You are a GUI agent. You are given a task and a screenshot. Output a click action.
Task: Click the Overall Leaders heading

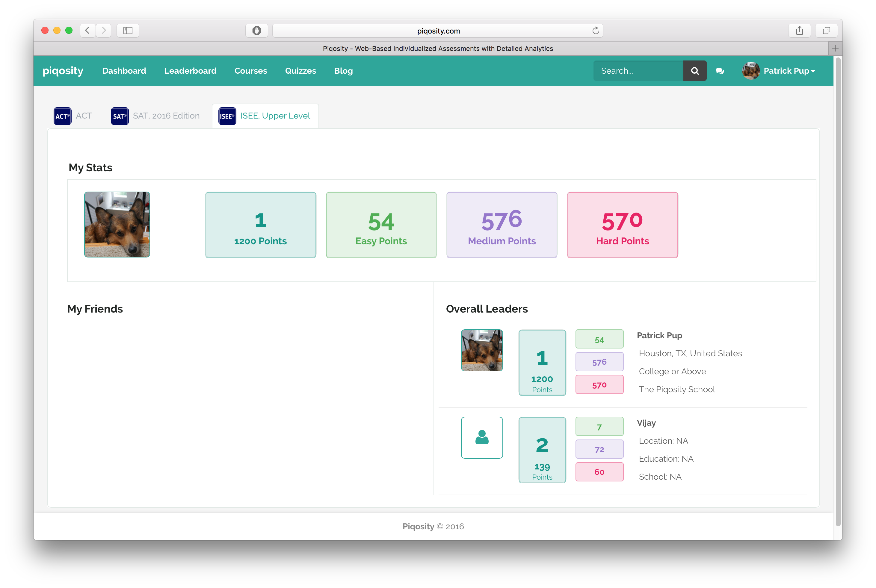[487, 309]
